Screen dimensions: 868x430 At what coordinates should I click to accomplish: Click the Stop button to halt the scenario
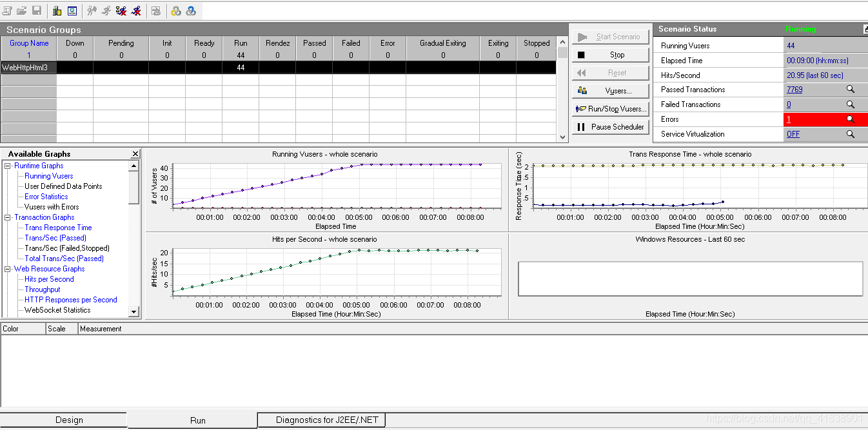click(610, 54)
